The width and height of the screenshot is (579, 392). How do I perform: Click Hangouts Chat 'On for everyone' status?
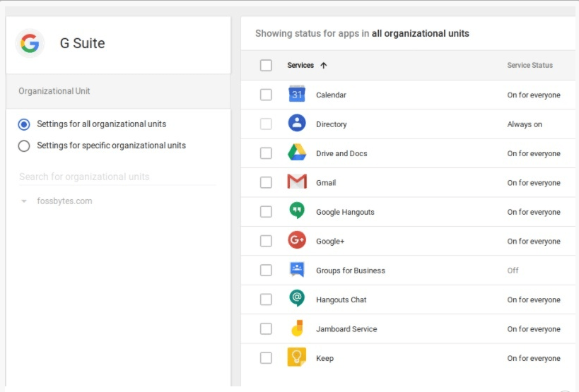point(534,299)
